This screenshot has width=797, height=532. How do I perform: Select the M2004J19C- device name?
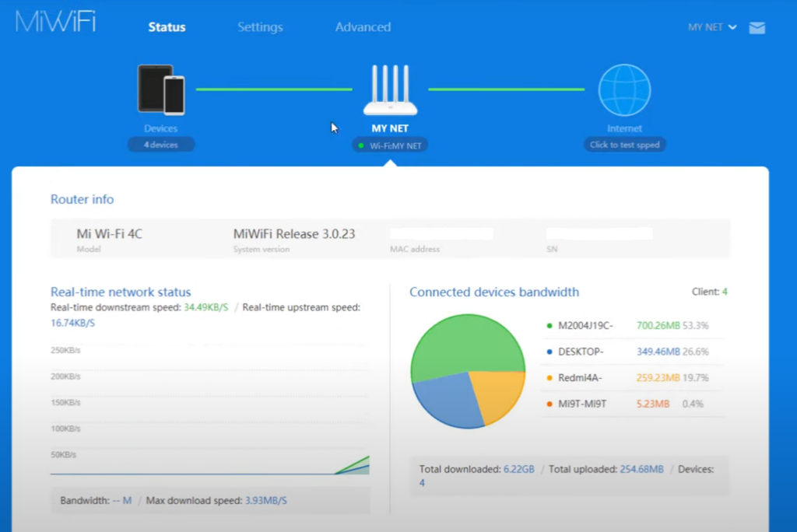coord(585,326)
